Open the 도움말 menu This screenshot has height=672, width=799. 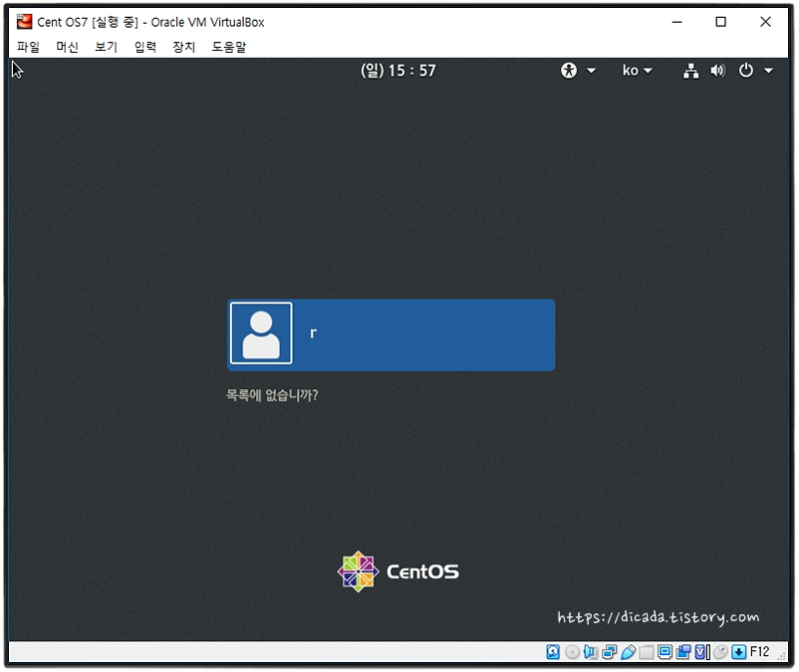coord(229,47)
